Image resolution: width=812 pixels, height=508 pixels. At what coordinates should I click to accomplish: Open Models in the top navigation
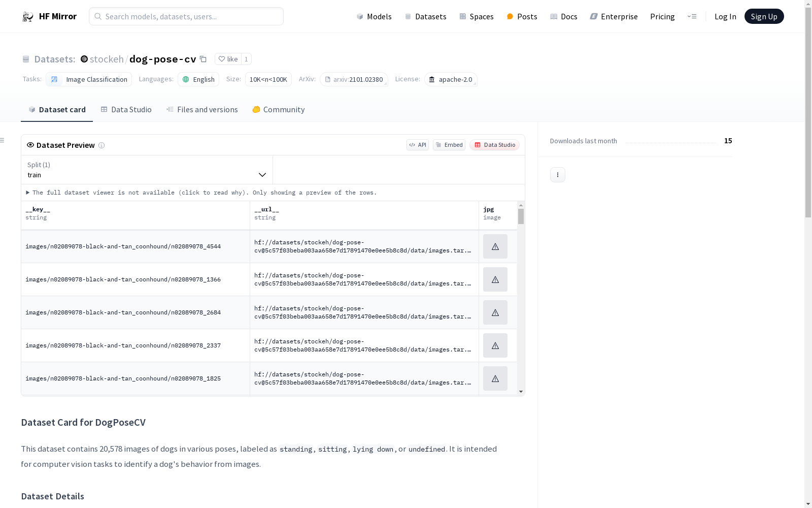374,17
